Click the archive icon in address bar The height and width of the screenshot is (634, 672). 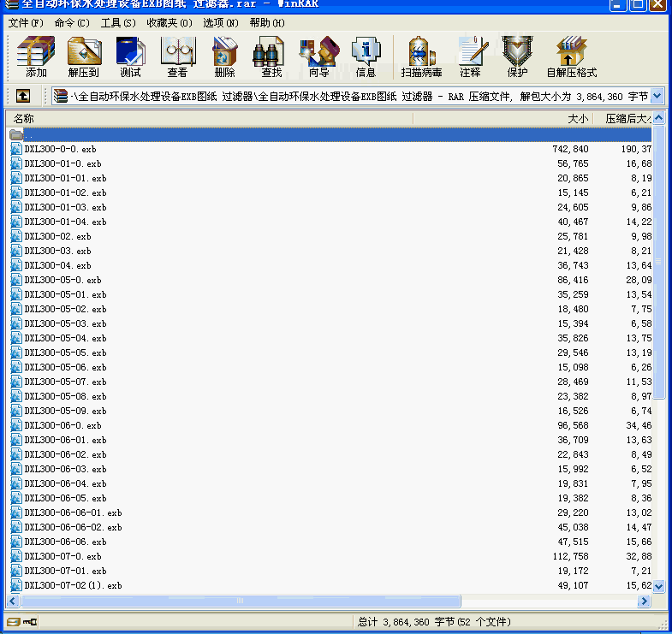click(x=61, y=96)
